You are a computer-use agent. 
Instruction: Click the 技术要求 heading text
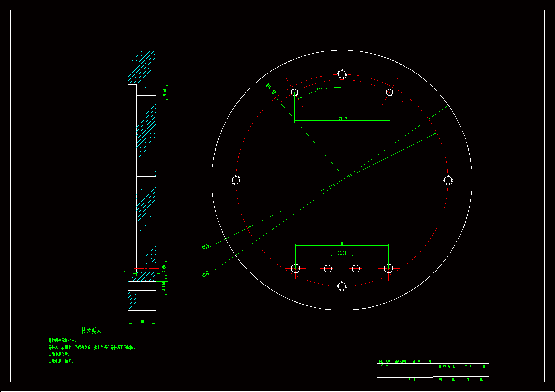[x=91, y=331]
